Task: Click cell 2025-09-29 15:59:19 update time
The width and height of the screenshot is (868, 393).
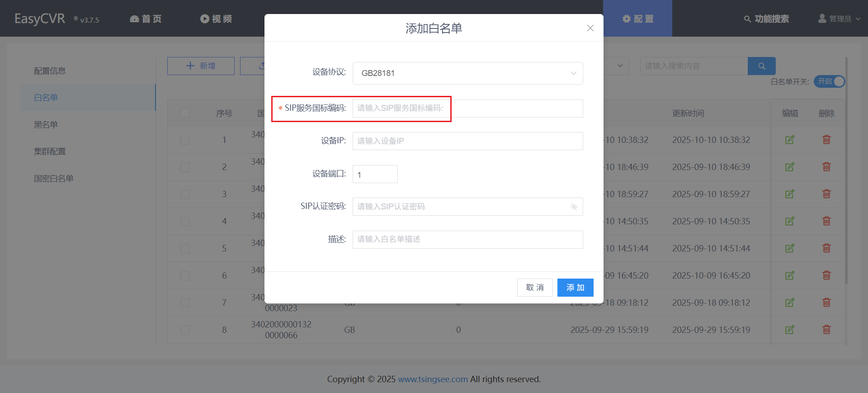Action: coord(711,330)
